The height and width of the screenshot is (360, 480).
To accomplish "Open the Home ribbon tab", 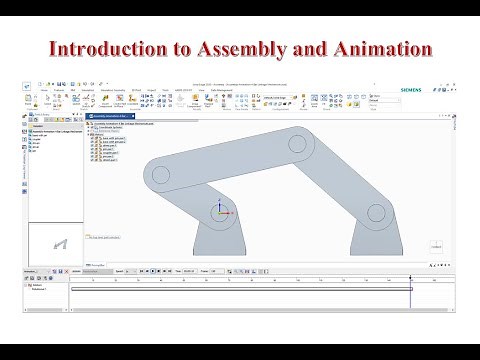I will (44, 90).
